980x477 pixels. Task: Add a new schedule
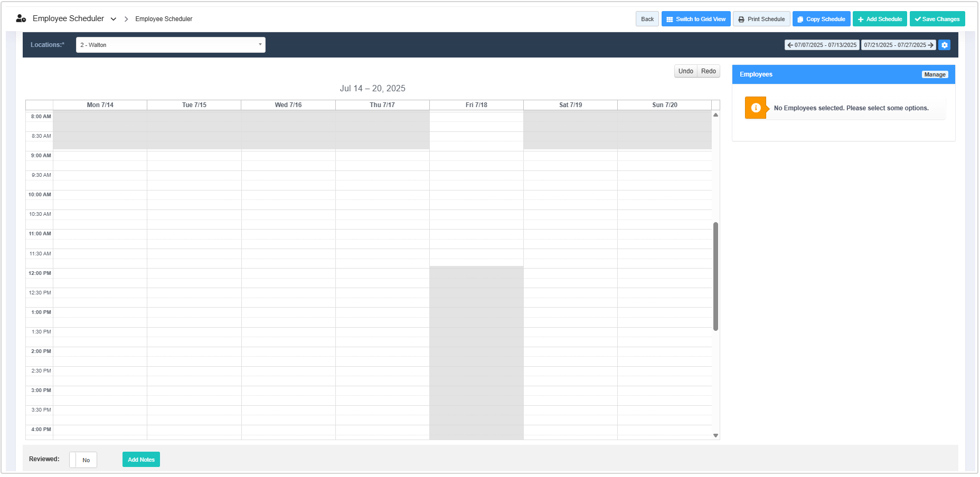[879, 19]
